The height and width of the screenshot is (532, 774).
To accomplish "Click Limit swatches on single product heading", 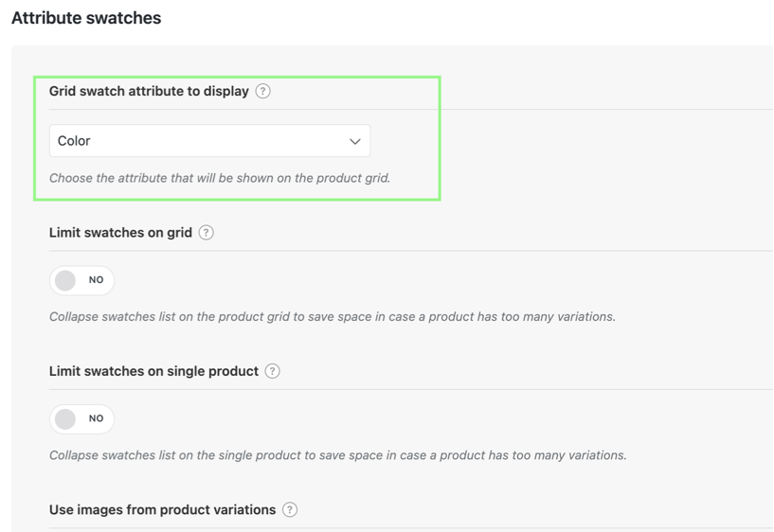I will (153, 371).
